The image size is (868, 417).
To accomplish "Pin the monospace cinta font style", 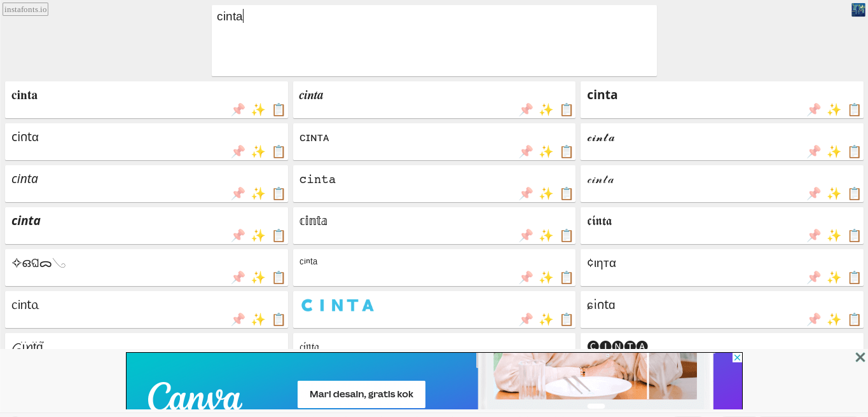I will click(526, 193).
